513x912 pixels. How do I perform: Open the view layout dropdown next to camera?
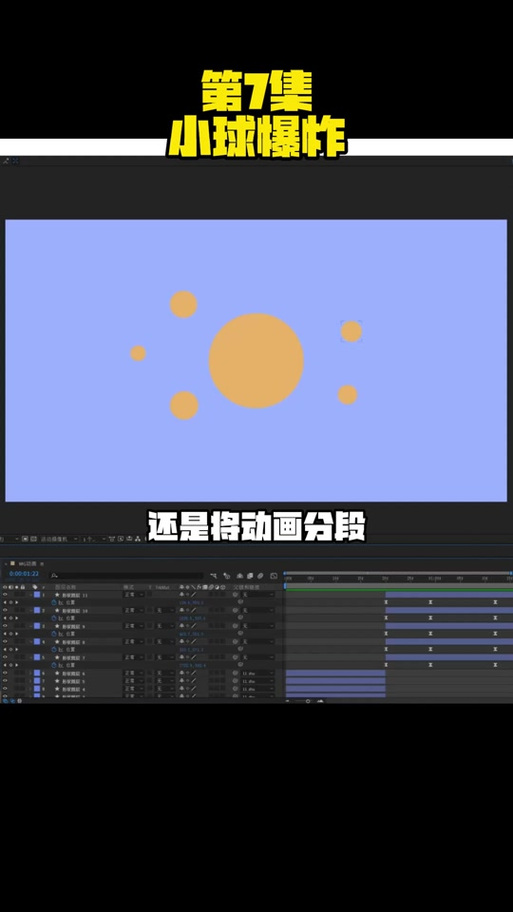coord(95,539)
